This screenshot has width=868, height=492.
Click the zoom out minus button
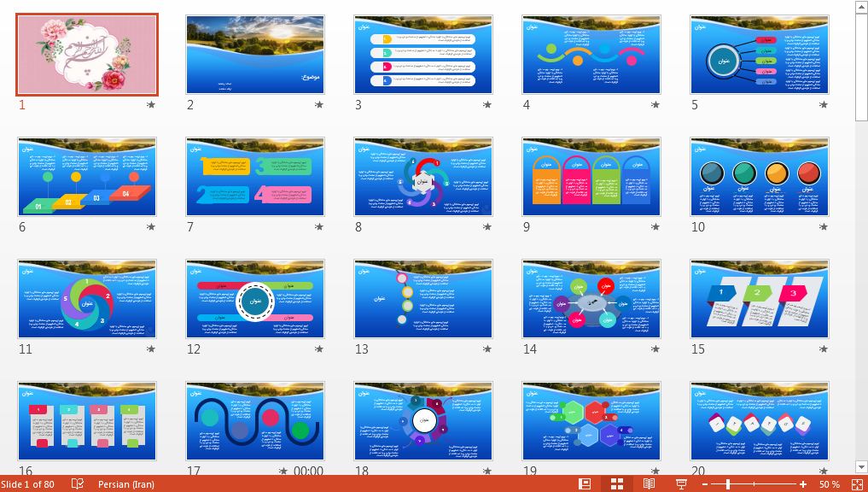tap(705, 484)
